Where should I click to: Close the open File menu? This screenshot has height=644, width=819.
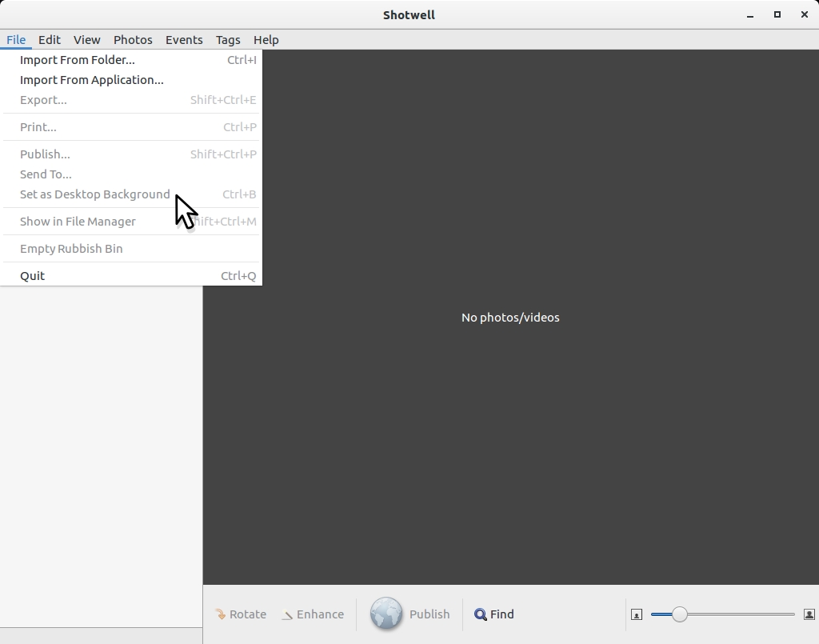[x=16, y=40]
